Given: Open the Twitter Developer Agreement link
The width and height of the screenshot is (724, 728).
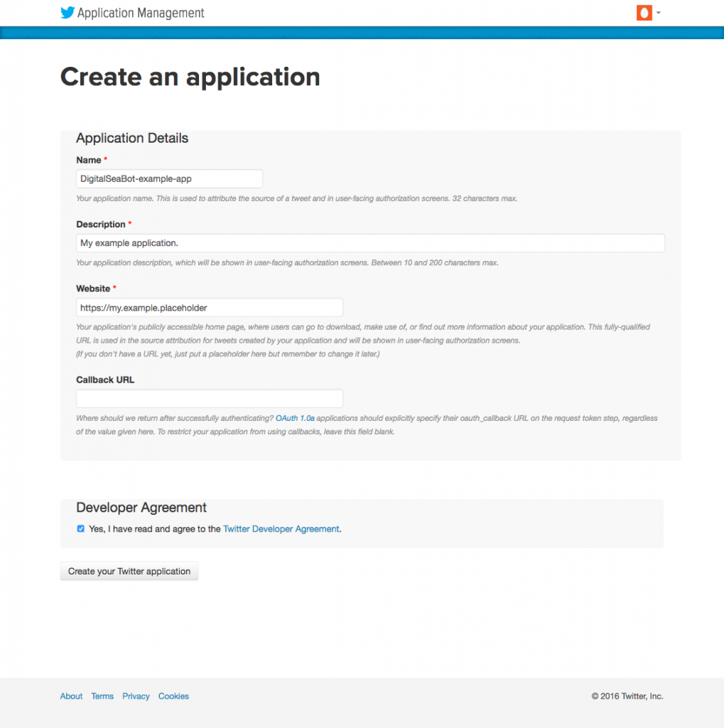Looking at the screenshot, I should click(281, 529).
